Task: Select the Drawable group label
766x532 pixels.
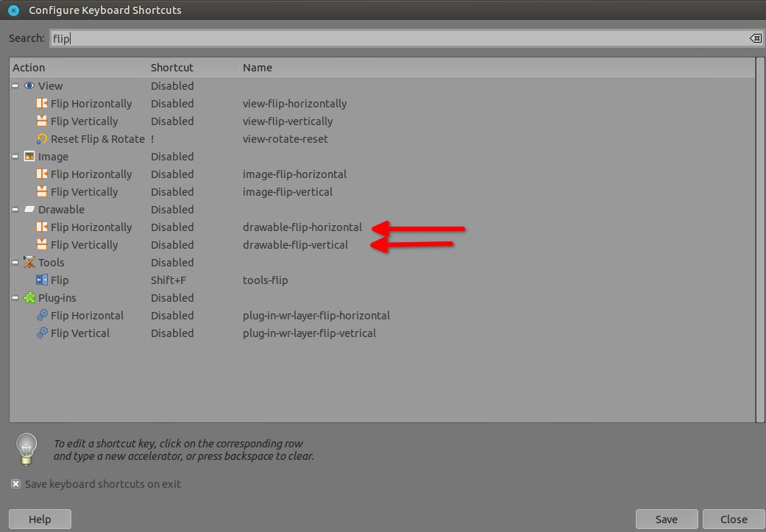Action: tap(61, 209)
